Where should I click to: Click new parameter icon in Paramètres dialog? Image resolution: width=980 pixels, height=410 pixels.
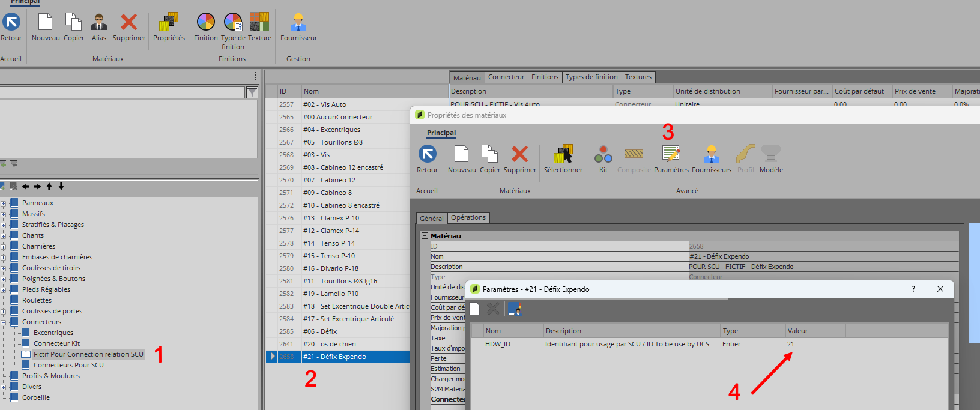coord(474,309)
